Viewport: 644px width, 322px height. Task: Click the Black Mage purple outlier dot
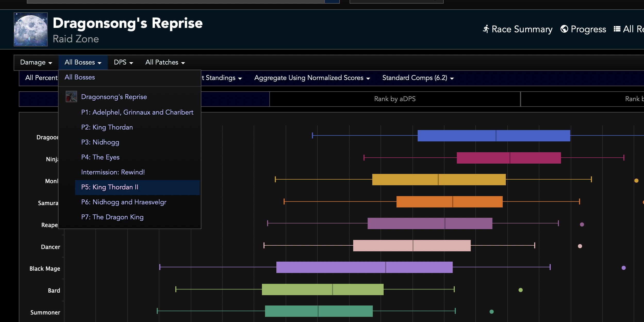(623, 268)
